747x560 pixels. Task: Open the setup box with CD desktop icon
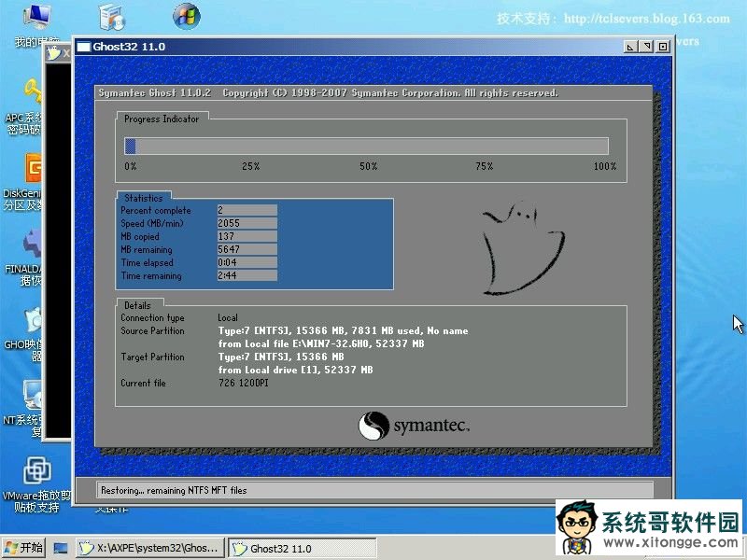click(112, 16)
